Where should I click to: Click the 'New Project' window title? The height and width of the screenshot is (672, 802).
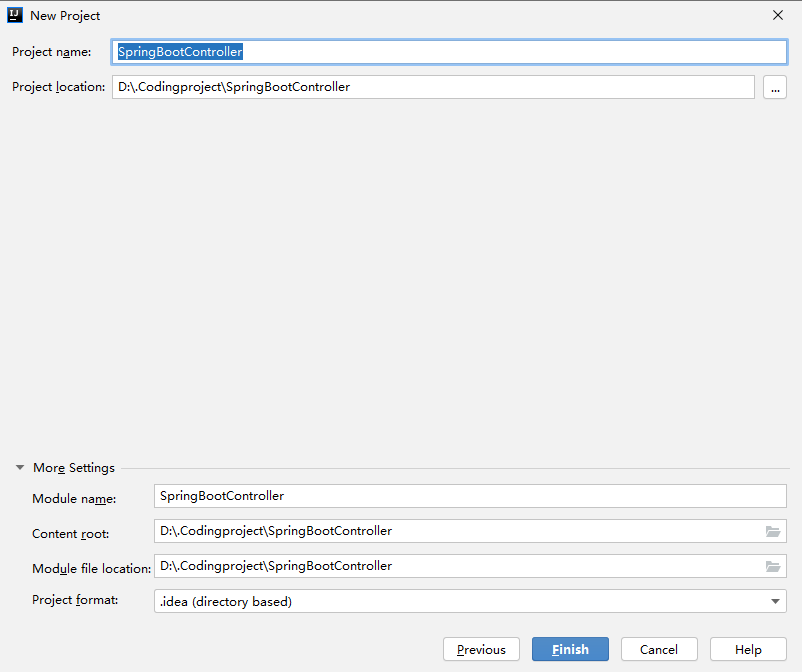[65, 16]
